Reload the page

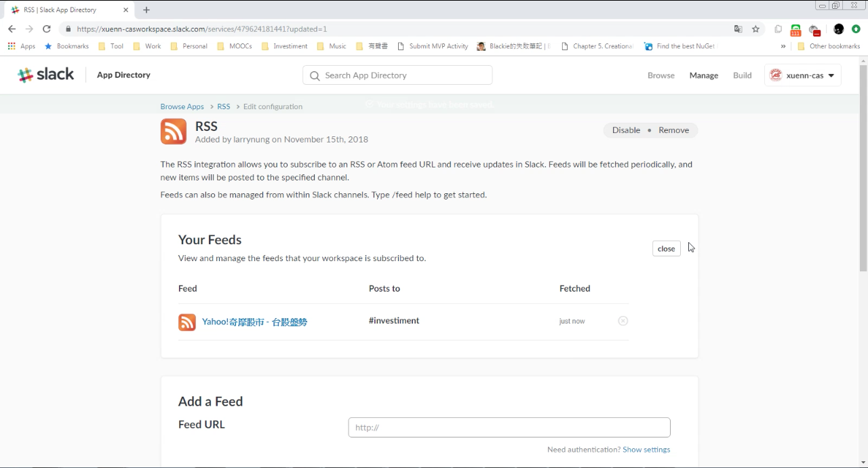tap(47, 29)
